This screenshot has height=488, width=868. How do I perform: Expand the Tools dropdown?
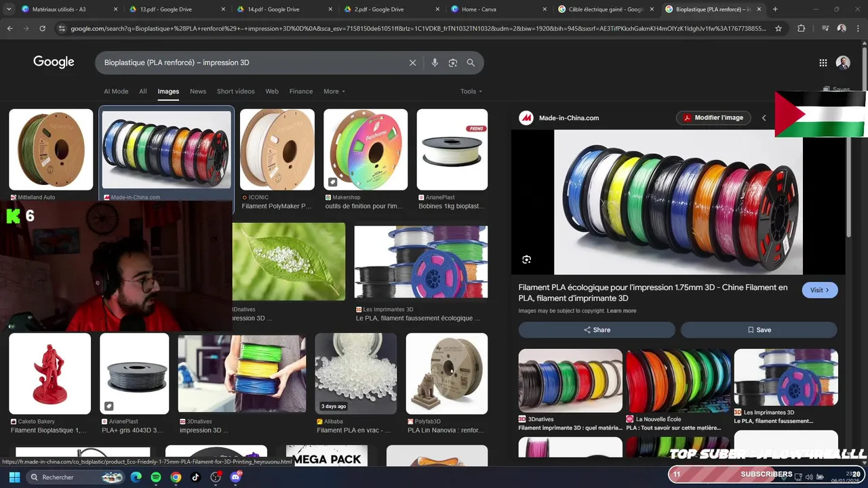tap(471, 91)
